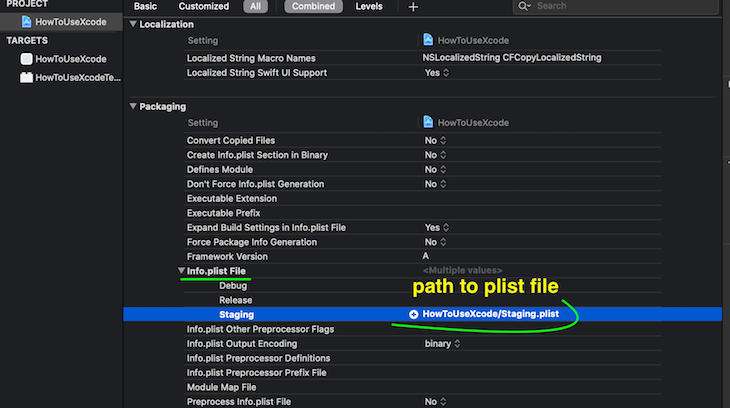The image size is (730, 408).
Task: Open Expand Build Settings in Info.plist popup
Action: [x=437, y=227]
